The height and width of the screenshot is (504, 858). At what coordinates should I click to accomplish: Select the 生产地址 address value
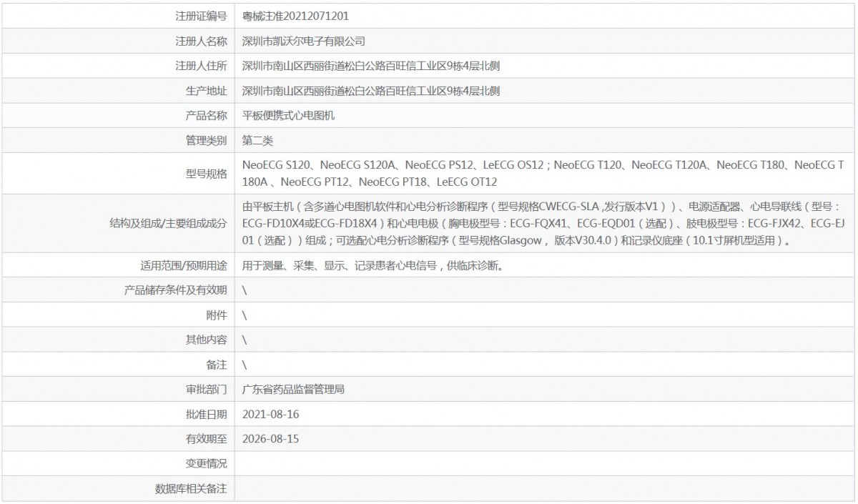click(370, 90)
